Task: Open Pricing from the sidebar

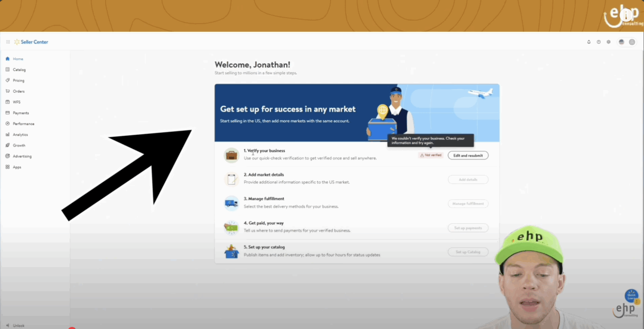Action: 19,80
